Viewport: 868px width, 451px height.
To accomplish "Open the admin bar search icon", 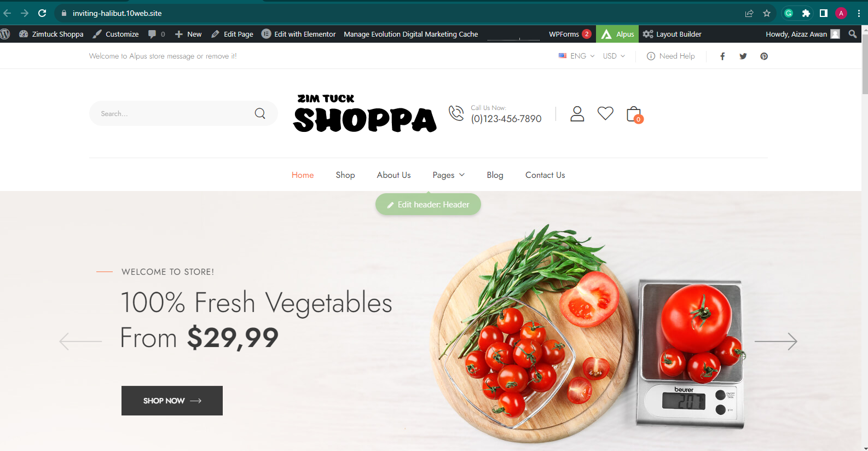I will (x=853, y=34).
